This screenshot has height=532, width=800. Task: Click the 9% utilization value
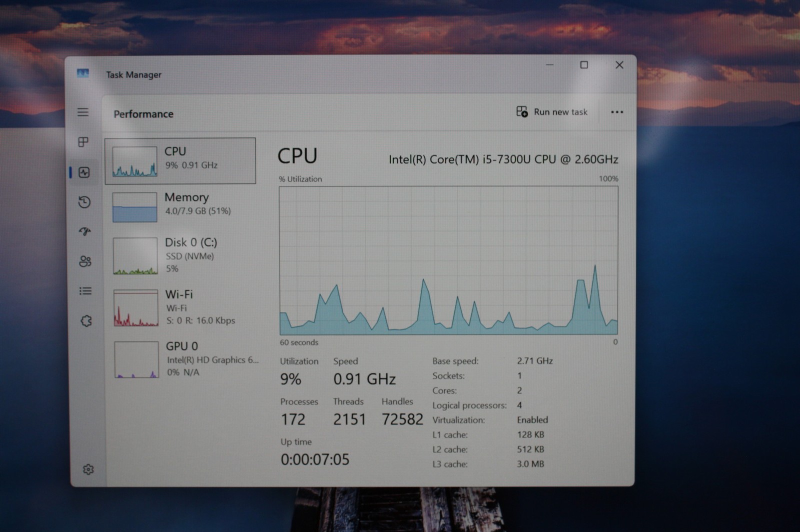(291, 379)
